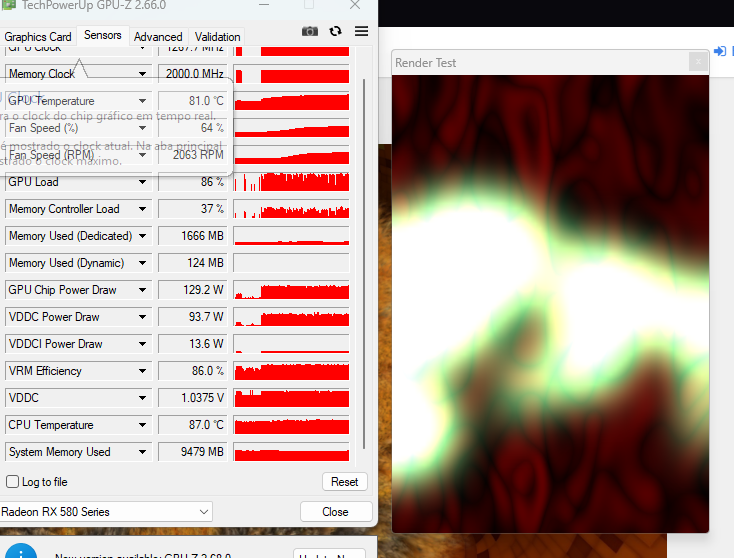The height and width of the screenshot is (558, 734).
Task: Expand the Memory Clock sensor dropdown
Action: pos(142,74)
